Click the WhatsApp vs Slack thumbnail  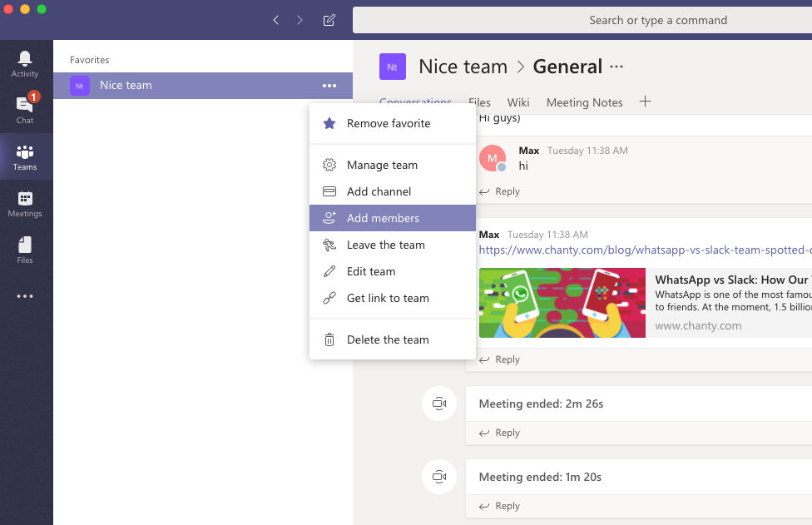[x=562, y=303]
